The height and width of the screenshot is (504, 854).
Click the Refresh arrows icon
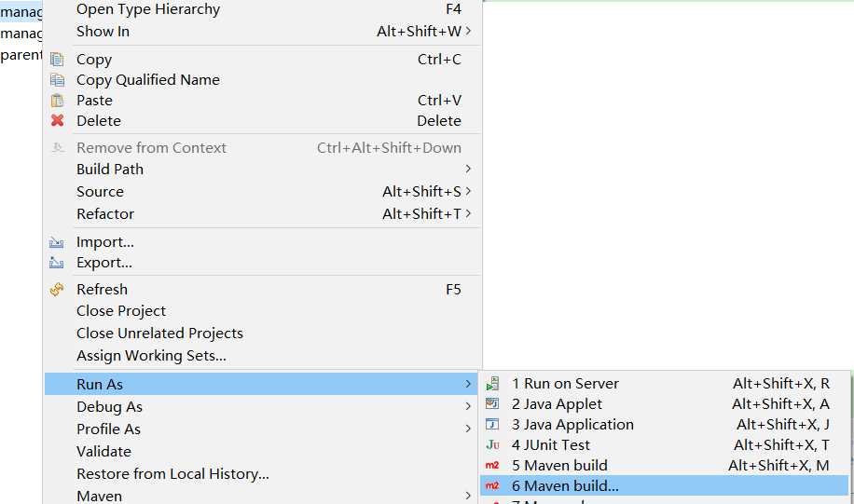click(57, 290)
